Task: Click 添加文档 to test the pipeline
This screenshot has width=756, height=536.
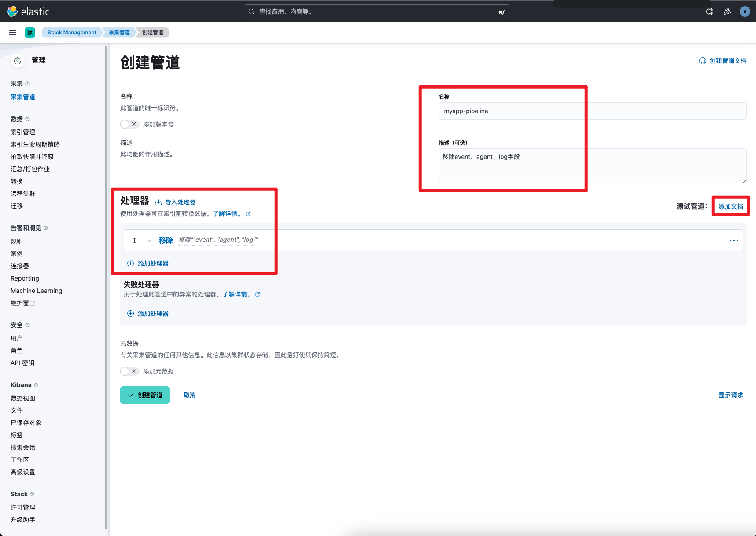Action: click(x=731, y=207)
